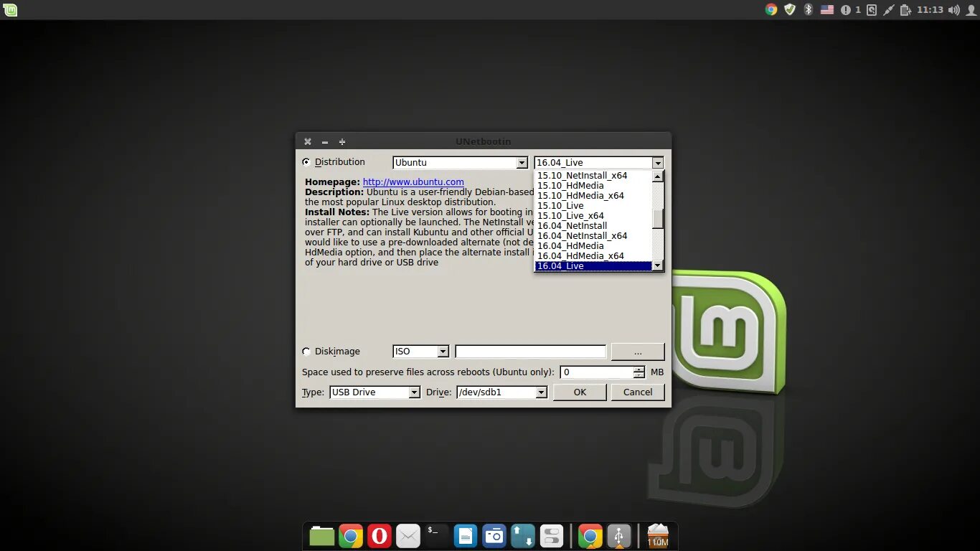Collapse the 16.04_Live version combo box arrow
This screenshot has width=980, height=551.
[658, 163]
